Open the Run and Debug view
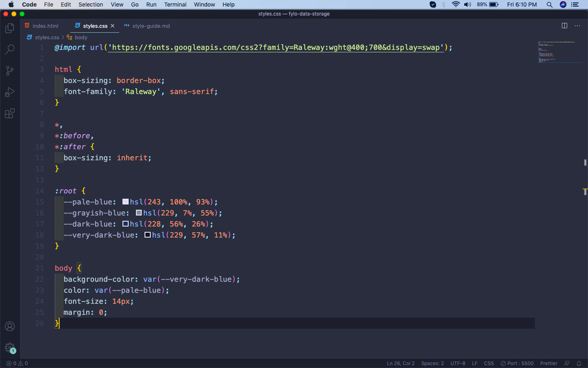The width and height of the screenshot is (588, 368). 10,92
